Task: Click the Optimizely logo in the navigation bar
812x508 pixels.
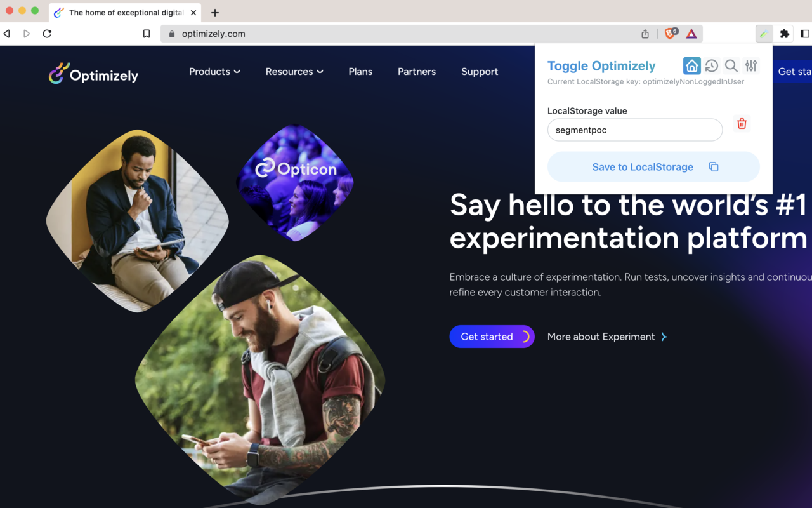Action: pos(93,73)
